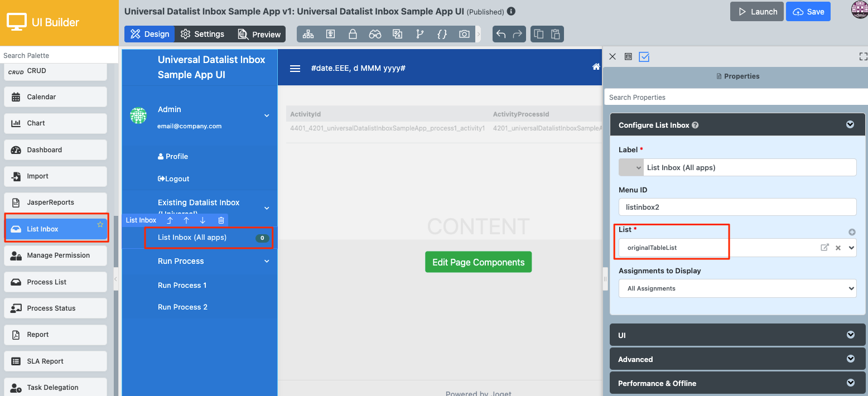This screenshot has width=868, height=396.
Task: Select the Calendar palette item
Action: click(x=55, y=97)
